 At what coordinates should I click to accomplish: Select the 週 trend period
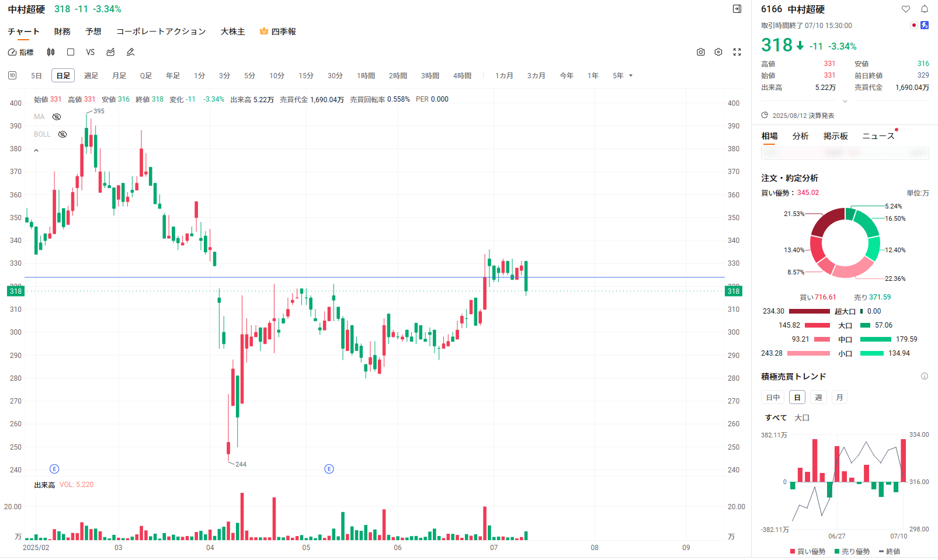point(818,398)
